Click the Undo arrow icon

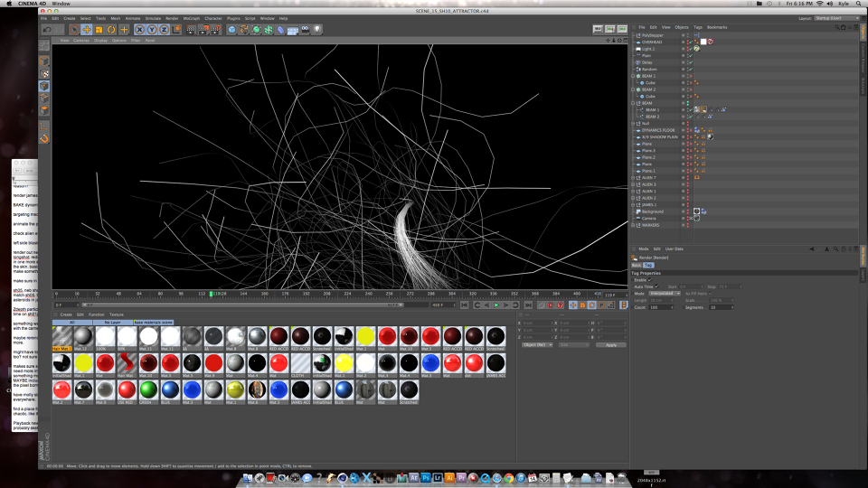click(x=47, y=30)
